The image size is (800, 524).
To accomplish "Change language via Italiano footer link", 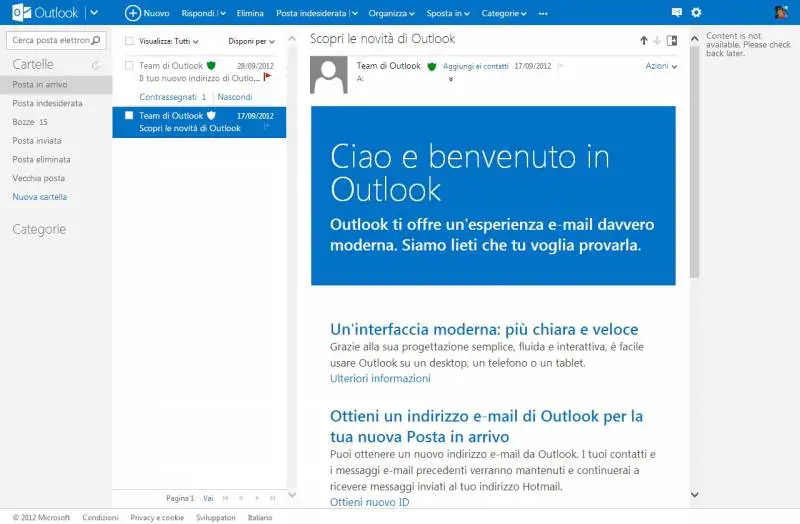I will tap(260, 517).
